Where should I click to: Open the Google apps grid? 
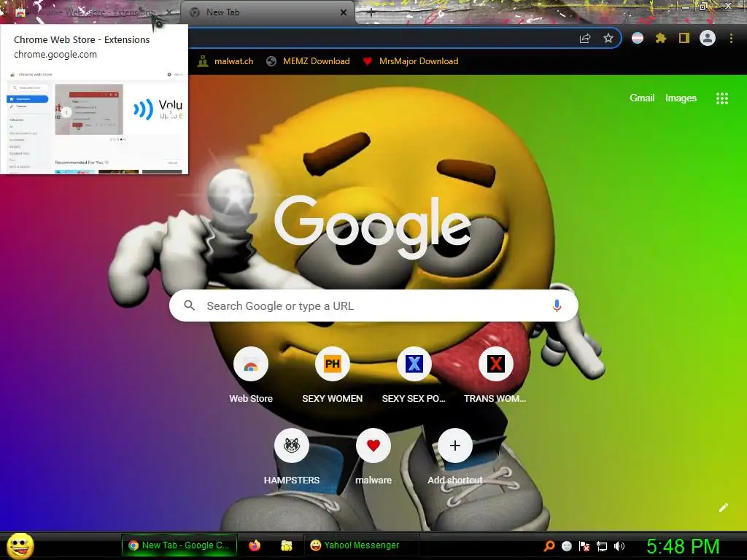click(722, 98)
